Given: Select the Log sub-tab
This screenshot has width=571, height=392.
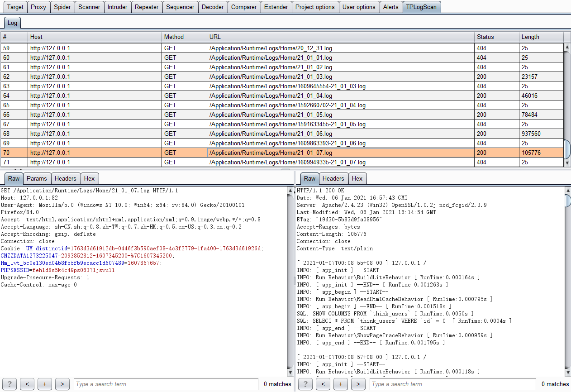Looking at the screenshot, I should 12,23.
